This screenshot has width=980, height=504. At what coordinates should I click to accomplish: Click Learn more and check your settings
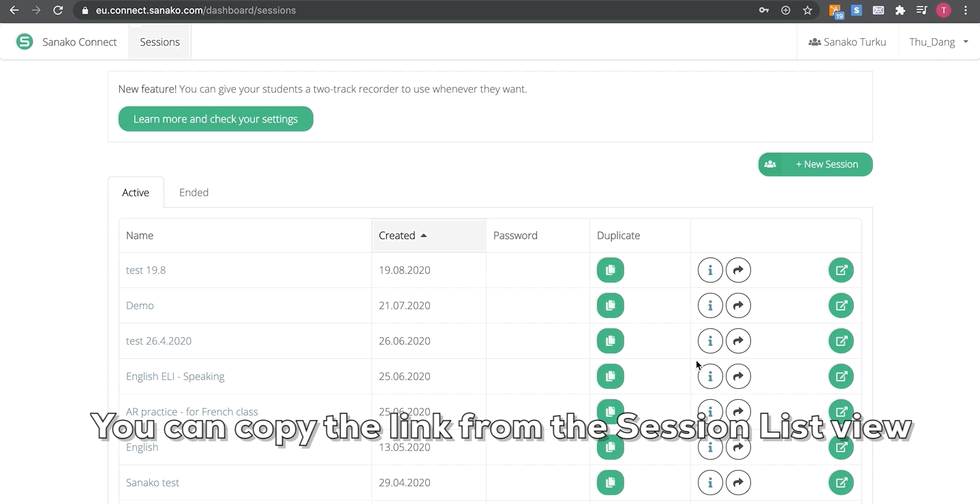[x=215, y=119]
